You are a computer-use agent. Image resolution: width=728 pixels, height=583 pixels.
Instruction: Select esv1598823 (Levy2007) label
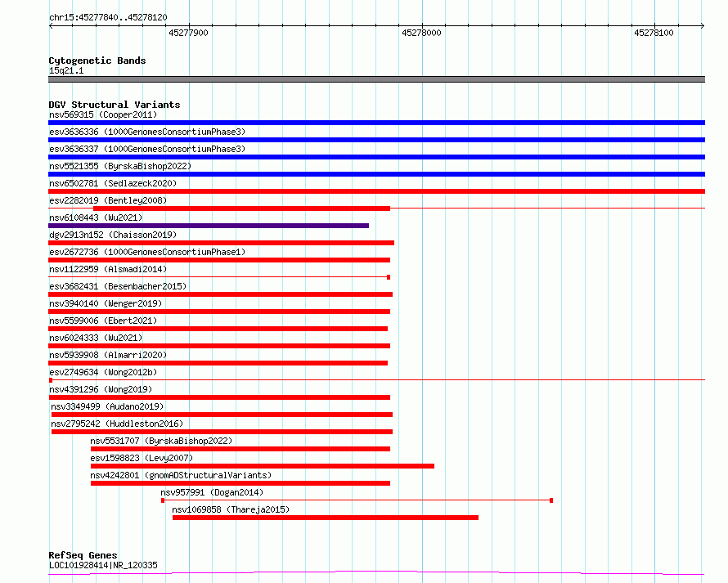pos(142,458)
